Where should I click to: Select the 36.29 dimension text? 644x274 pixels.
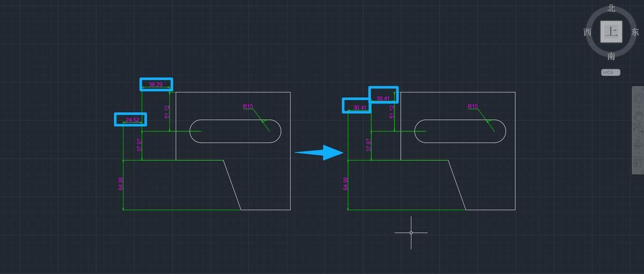tap(156, 84)
